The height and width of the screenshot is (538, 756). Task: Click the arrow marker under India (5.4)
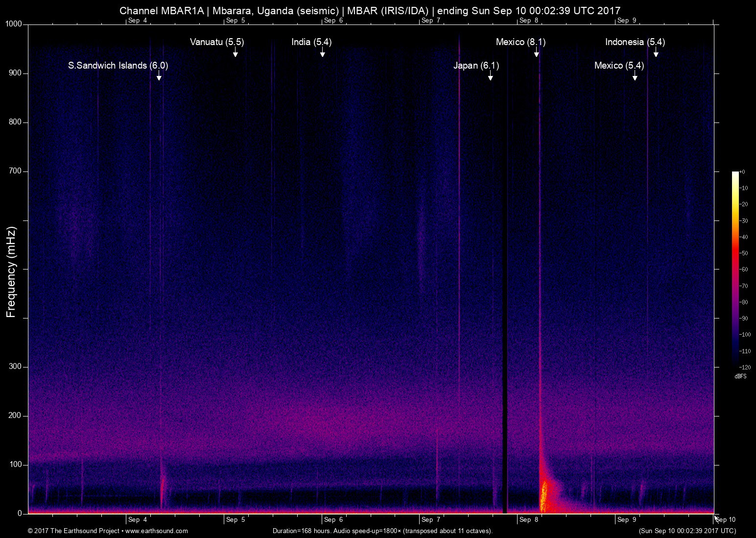pos(322,52)
